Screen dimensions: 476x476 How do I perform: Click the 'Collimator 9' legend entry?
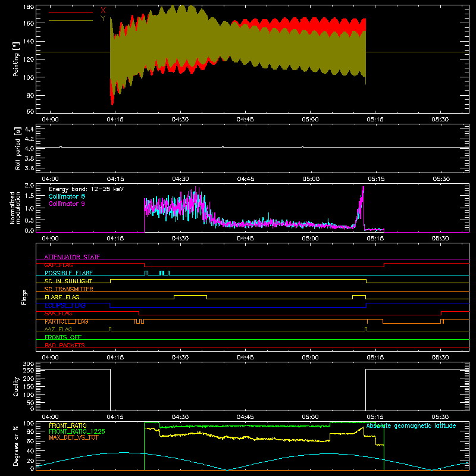(x=67, y=203)
